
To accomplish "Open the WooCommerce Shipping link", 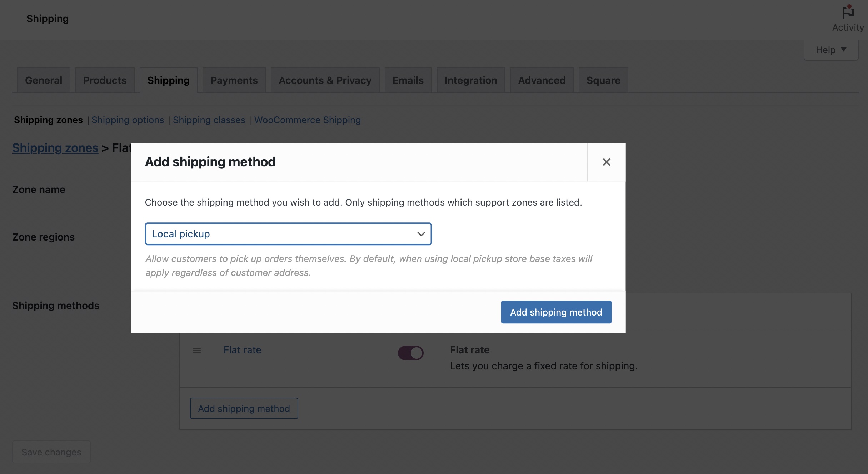I will (x=308, y=120).
